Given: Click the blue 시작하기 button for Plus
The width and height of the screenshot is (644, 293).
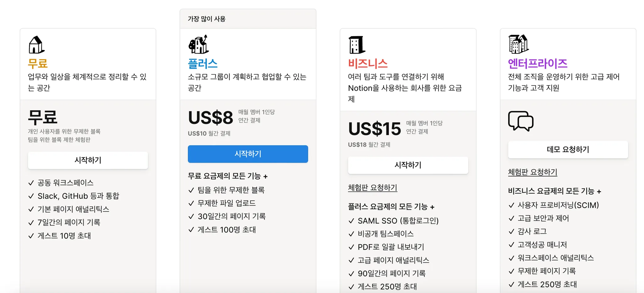Looking at the screenshot, I should (248, 154).
